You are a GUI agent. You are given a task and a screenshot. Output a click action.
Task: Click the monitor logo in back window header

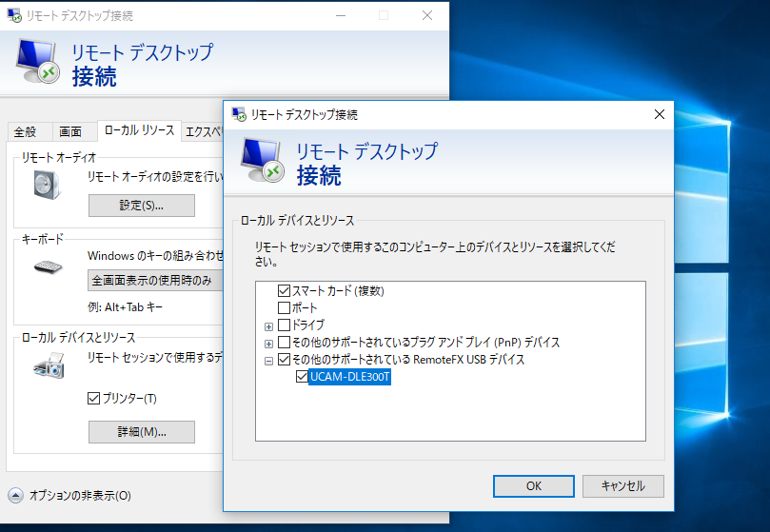point(38,62)
